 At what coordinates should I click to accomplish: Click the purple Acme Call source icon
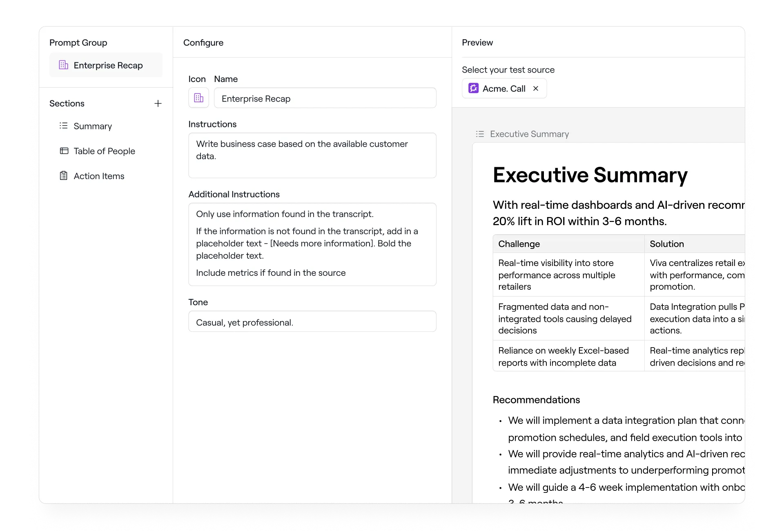[x=473, y=88]
